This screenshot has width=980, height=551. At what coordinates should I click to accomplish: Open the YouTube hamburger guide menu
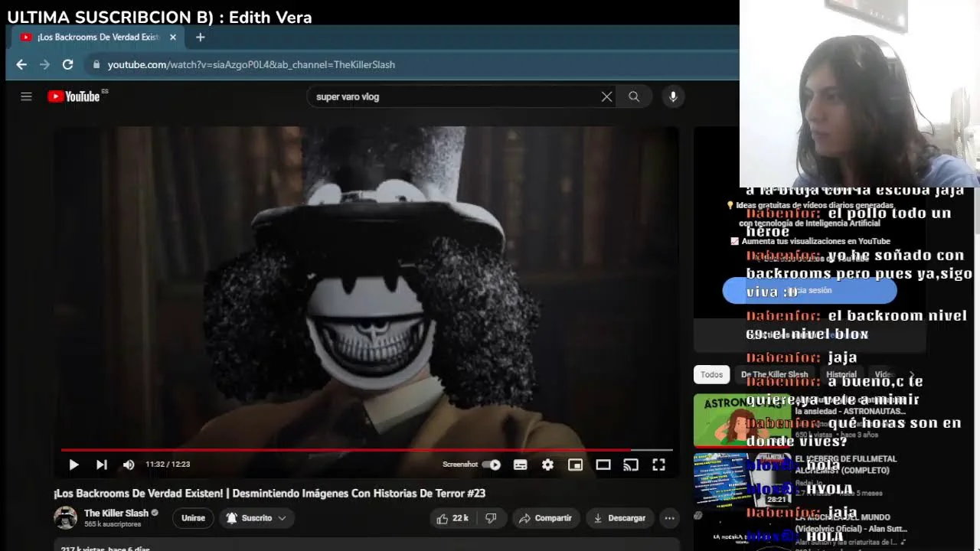click(x=26, y=96)
